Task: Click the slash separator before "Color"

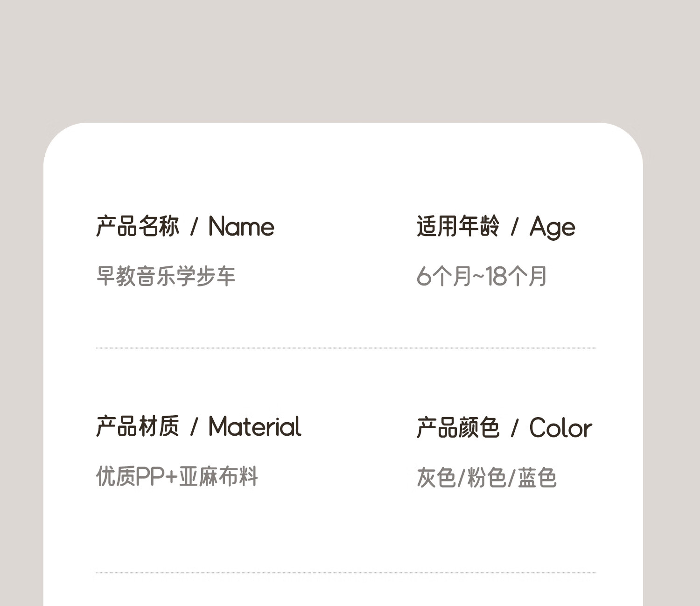Action: (x=515, y=428)
